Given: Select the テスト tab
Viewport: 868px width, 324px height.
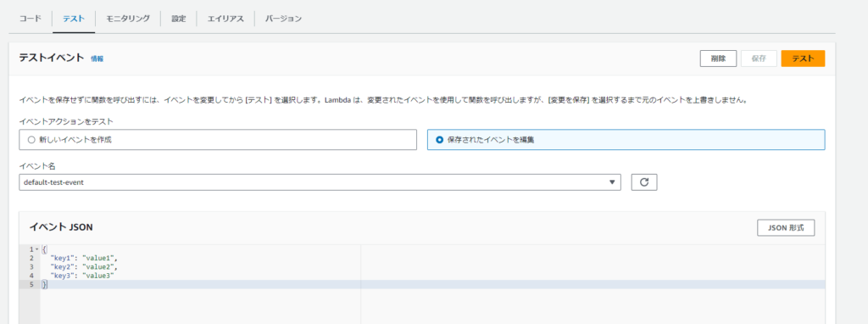Looking at the screenshot, I should click(x=74, y=19).
